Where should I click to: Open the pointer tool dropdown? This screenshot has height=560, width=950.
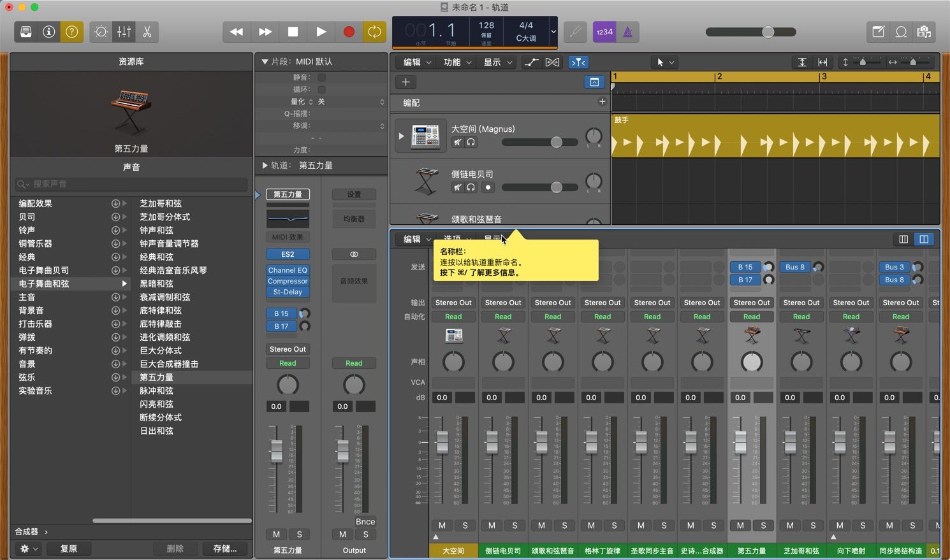pyautogui.click(x=665, y=62)
